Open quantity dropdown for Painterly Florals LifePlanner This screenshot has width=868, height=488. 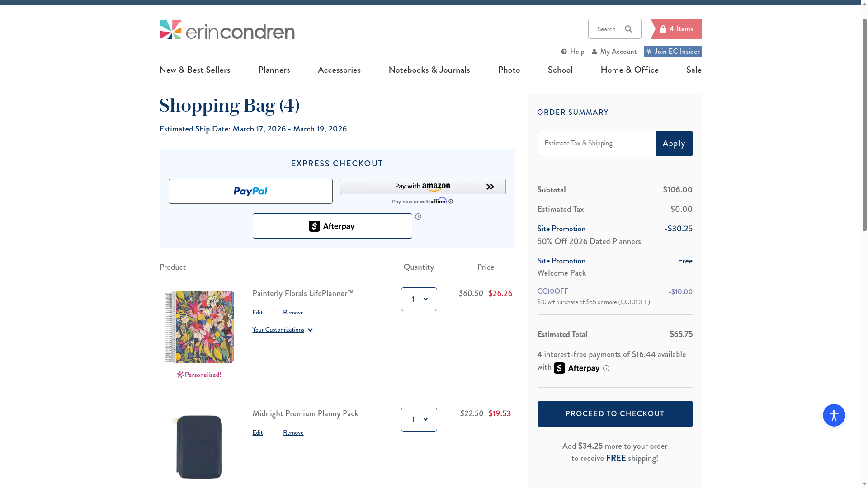419,300
